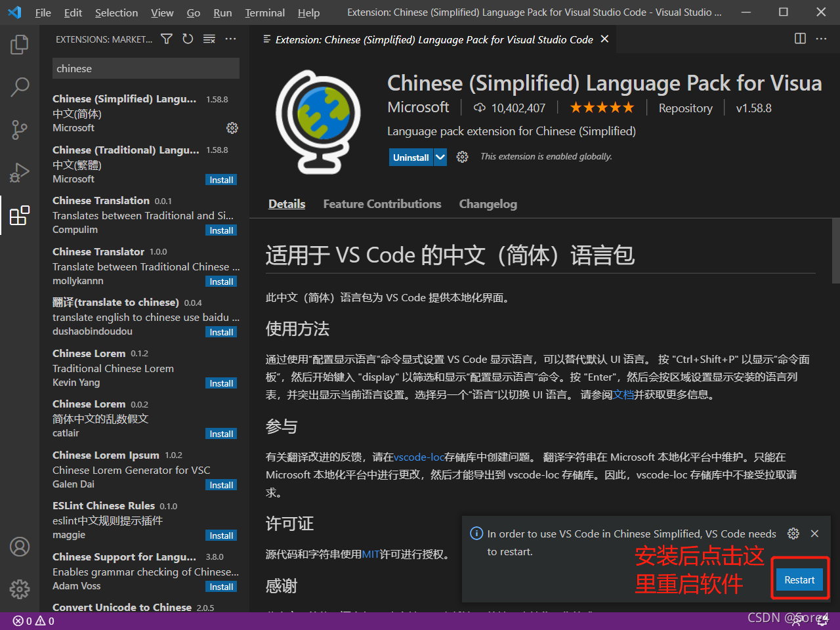Image resolution: width=840 pixels, height=630 pixels.
Task: Split the editor to the right
Action: click(800, 39)
